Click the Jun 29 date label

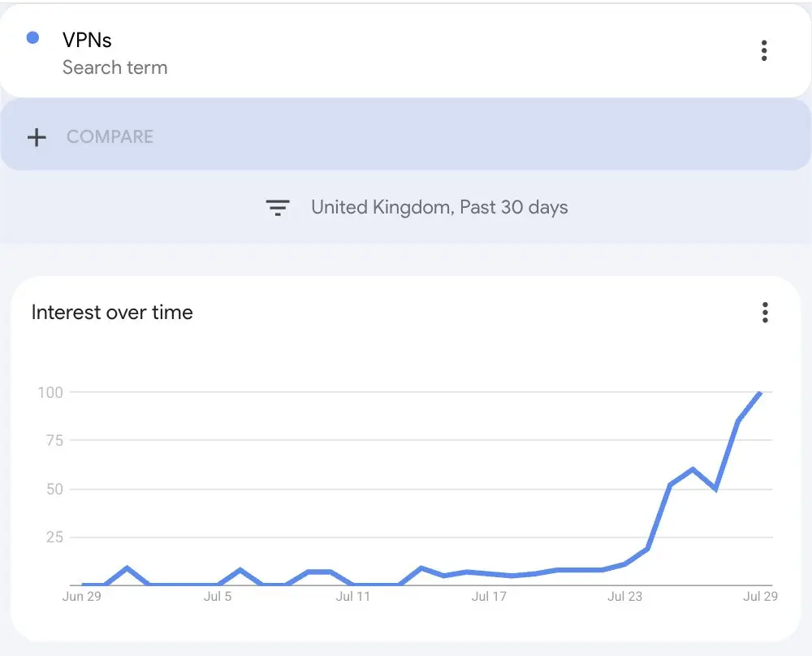pos(82,597)
